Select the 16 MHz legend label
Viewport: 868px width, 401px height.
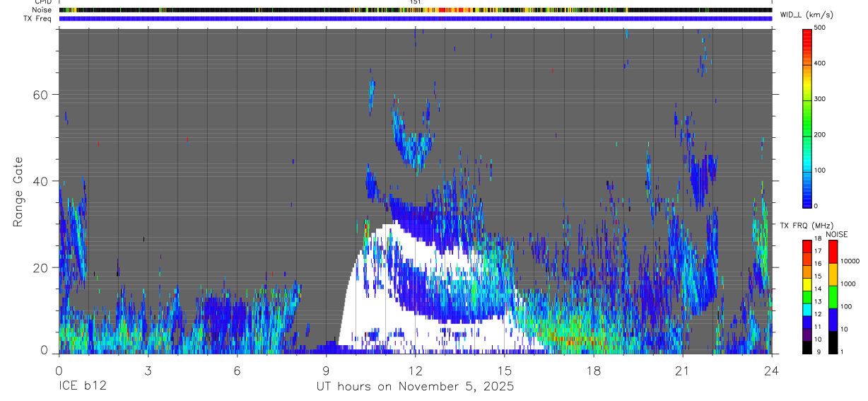(819, 264)
